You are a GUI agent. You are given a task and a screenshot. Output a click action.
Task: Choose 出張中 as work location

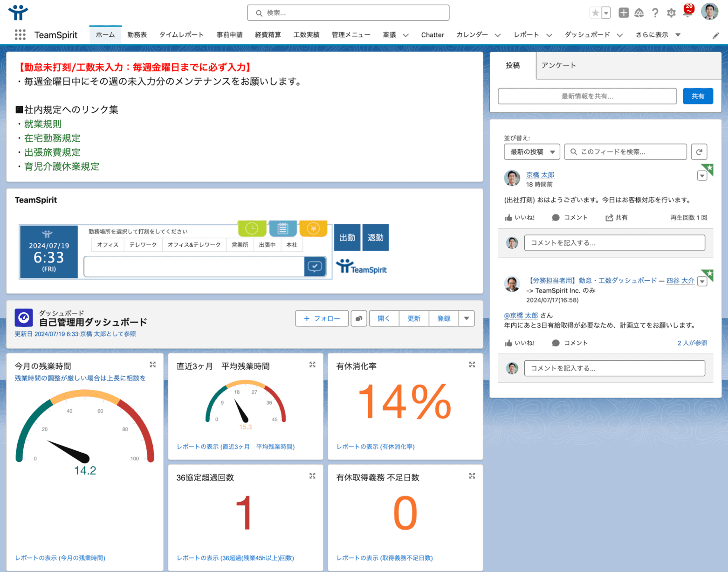267,245
